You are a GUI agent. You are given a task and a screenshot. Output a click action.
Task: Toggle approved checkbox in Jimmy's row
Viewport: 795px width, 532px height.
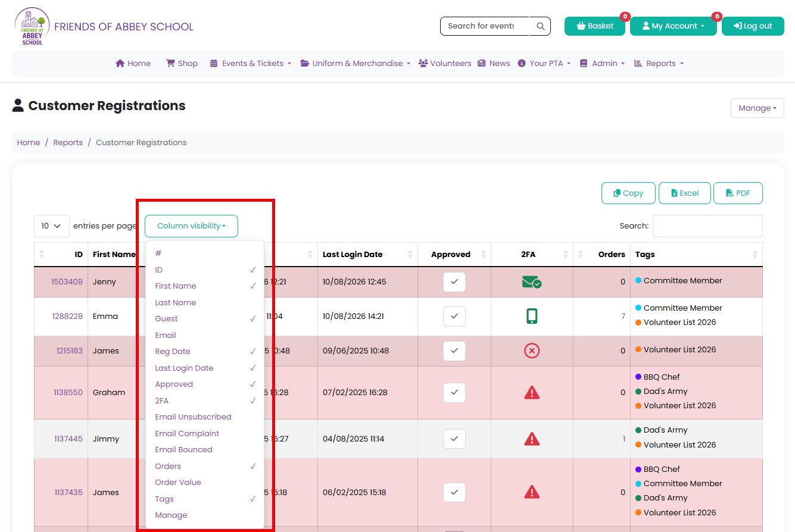click(454, 439)
